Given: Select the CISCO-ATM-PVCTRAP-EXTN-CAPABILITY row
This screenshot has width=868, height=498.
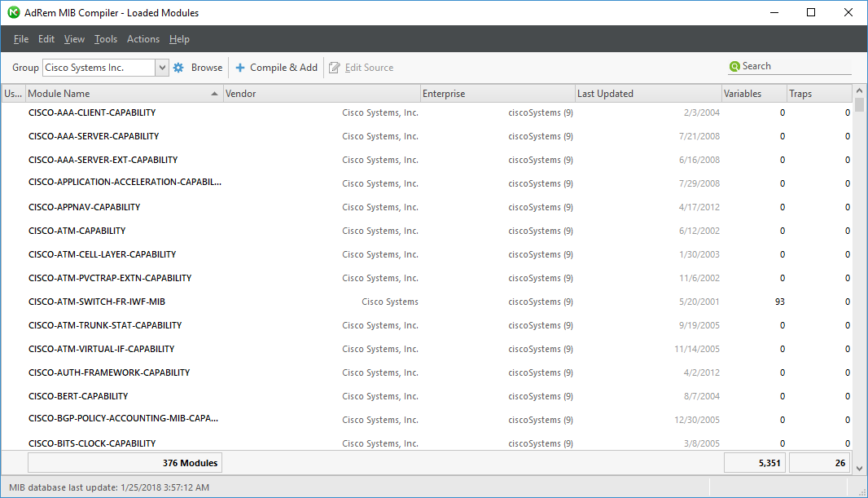Looking at the screenshot, I should pyautogui.click(x=426, y=278).
